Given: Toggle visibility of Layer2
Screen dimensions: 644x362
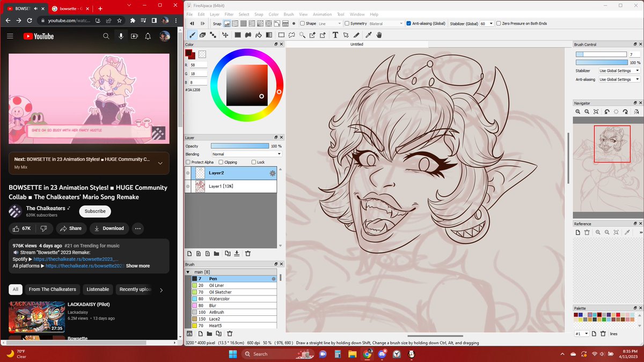Looking at the screenshot, I should 188,173.
